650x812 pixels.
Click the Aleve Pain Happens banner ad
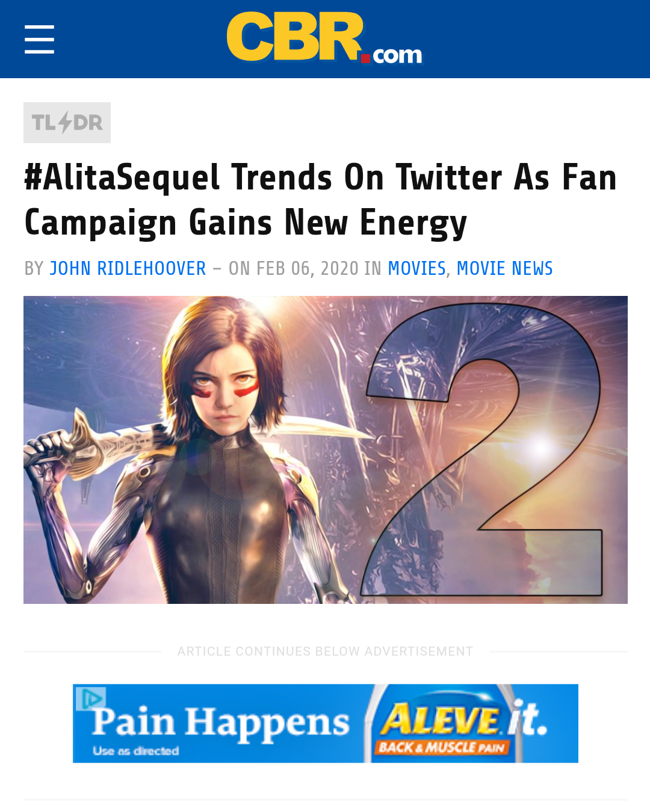(326, 724)
